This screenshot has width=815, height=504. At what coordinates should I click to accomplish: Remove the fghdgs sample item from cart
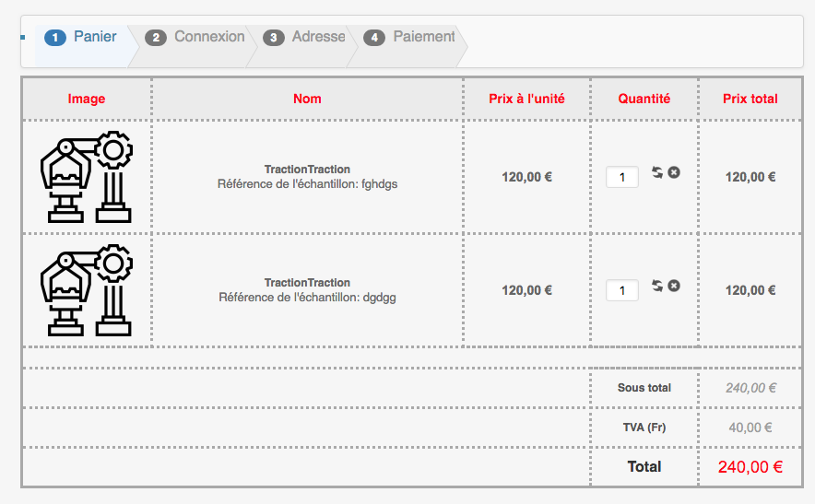pyautogui.click(x=674, y=172)
